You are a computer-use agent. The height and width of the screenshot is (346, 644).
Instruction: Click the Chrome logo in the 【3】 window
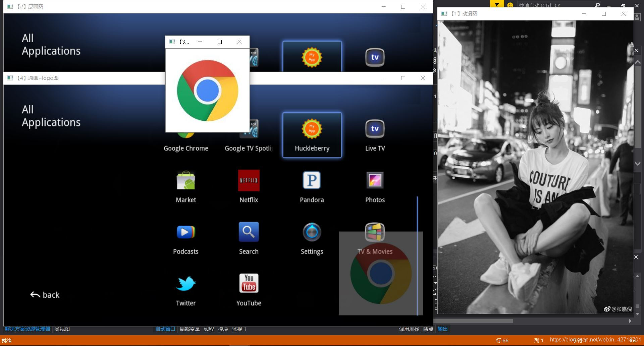(x=207, y=91)
